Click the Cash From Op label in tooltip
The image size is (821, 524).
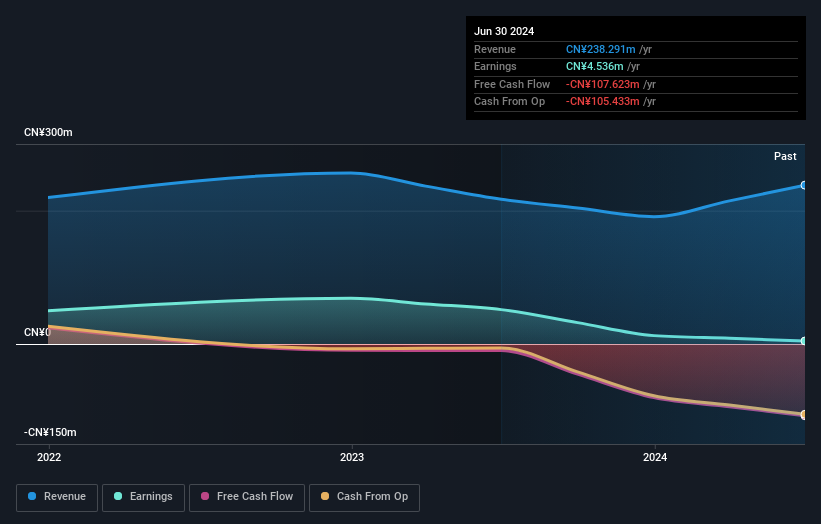[x=509, y=102]
